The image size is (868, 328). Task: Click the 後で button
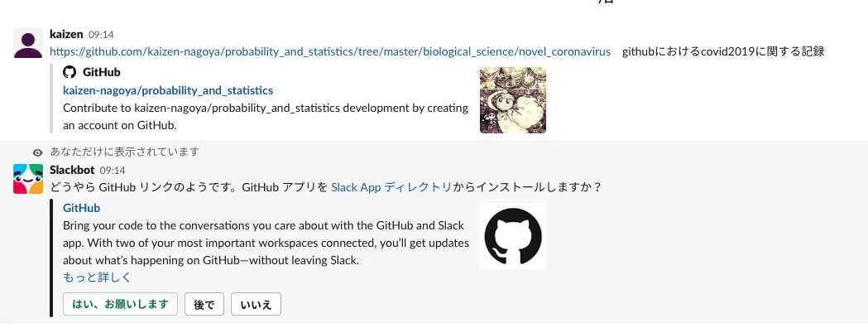[204, 304]
